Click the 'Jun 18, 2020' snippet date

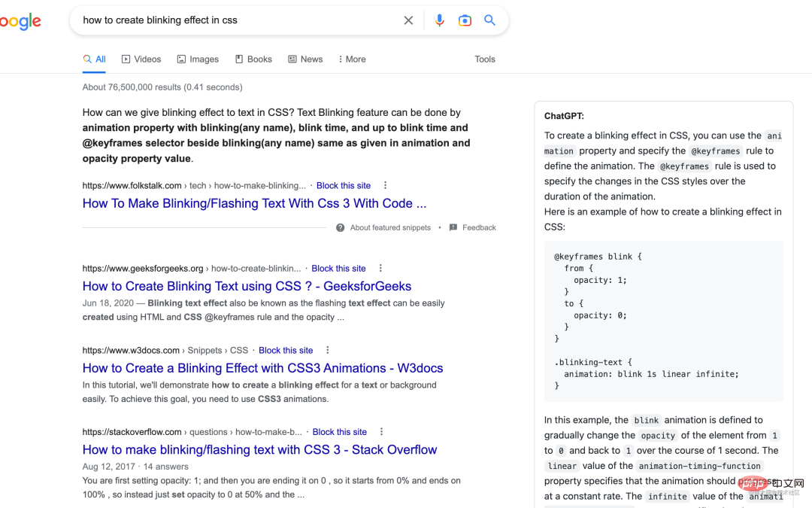click(x=108, y=303)
